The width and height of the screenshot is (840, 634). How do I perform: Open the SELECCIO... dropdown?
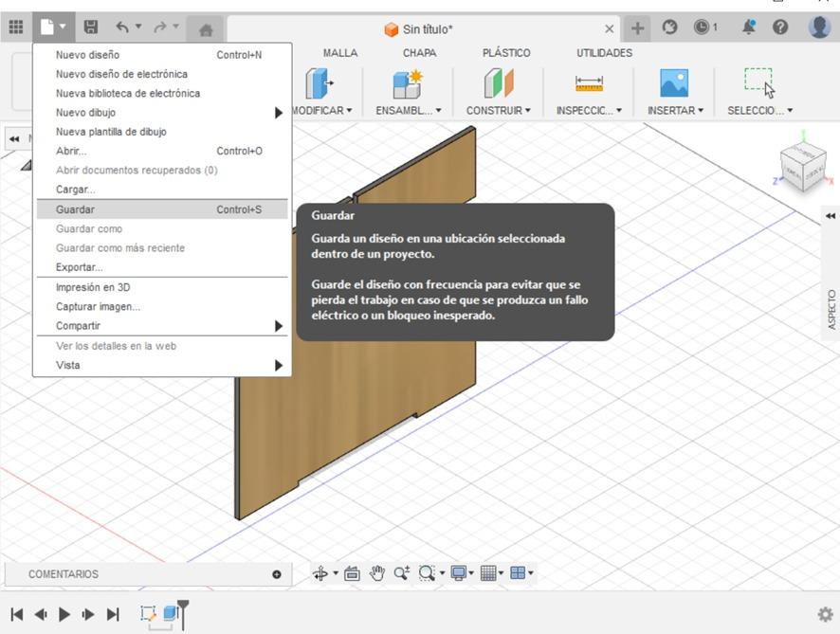759,110
